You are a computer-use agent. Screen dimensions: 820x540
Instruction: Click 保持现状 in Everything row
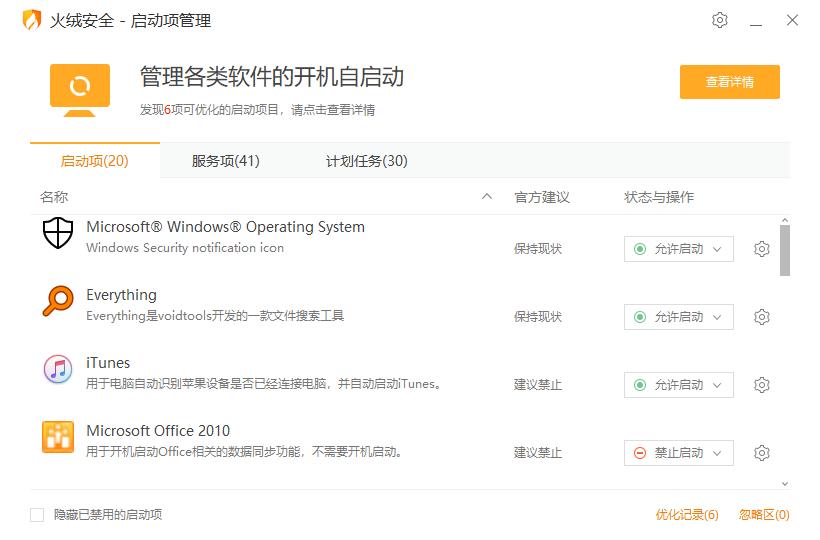(538, 317)
